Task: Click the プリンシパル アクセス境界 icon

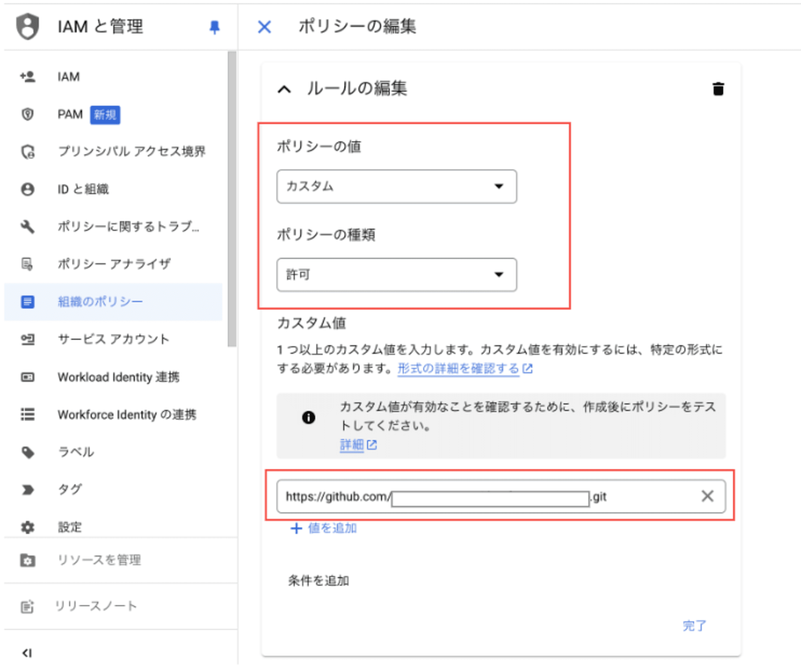Action: point(28,152)
